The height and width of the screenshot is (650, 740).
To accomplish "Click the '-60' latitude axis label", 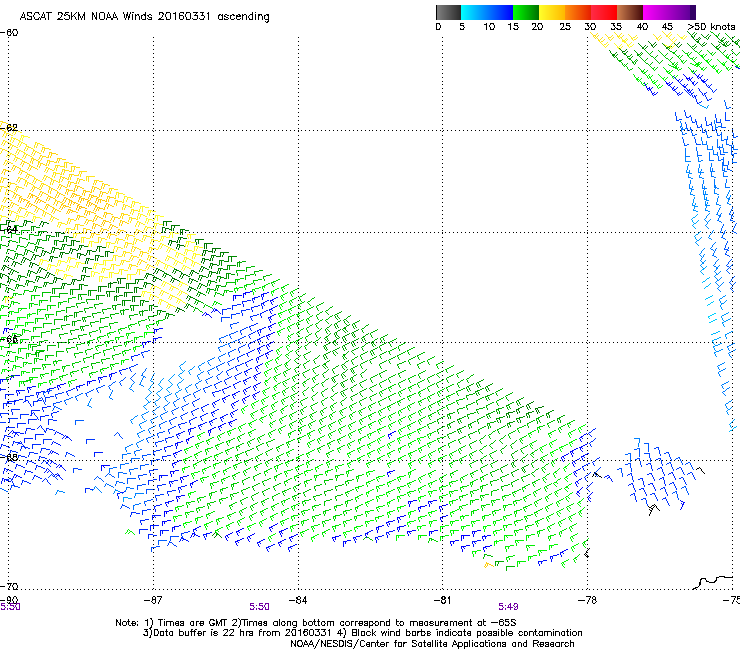I will click(9, 33).
